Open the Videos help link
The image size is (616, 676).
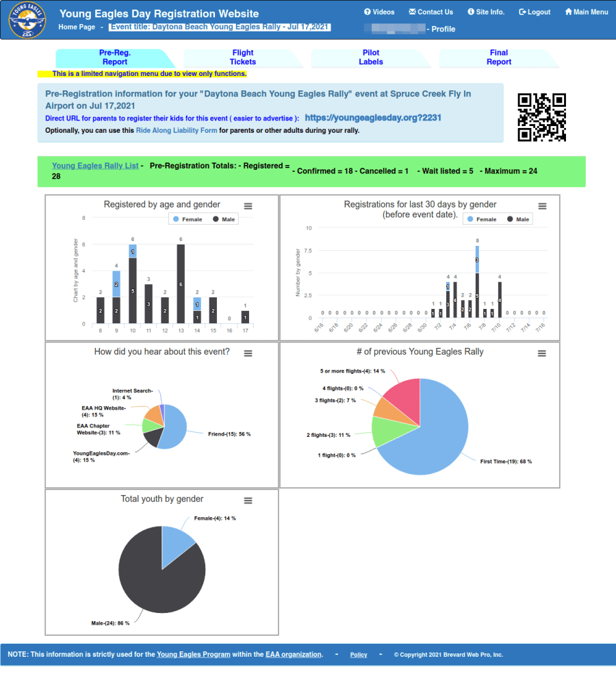pos(379,12)
